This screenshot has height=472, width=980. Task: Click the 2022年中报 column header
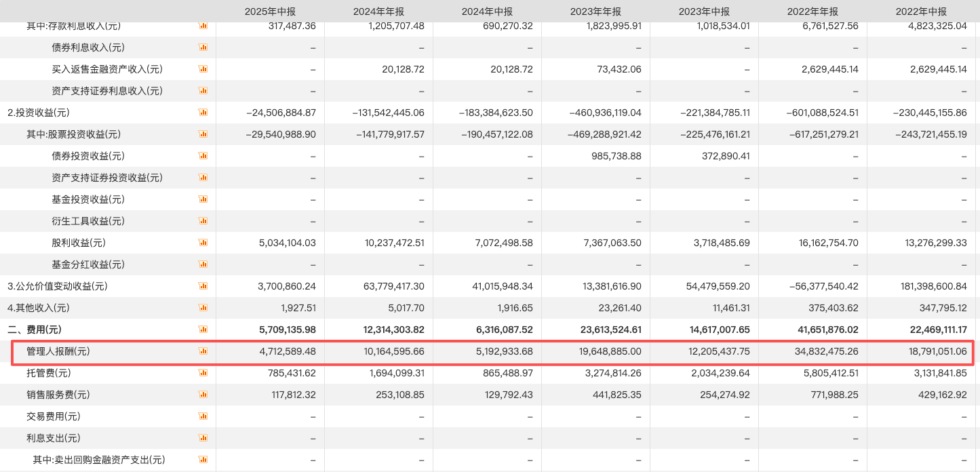click(x=921, y=11)
